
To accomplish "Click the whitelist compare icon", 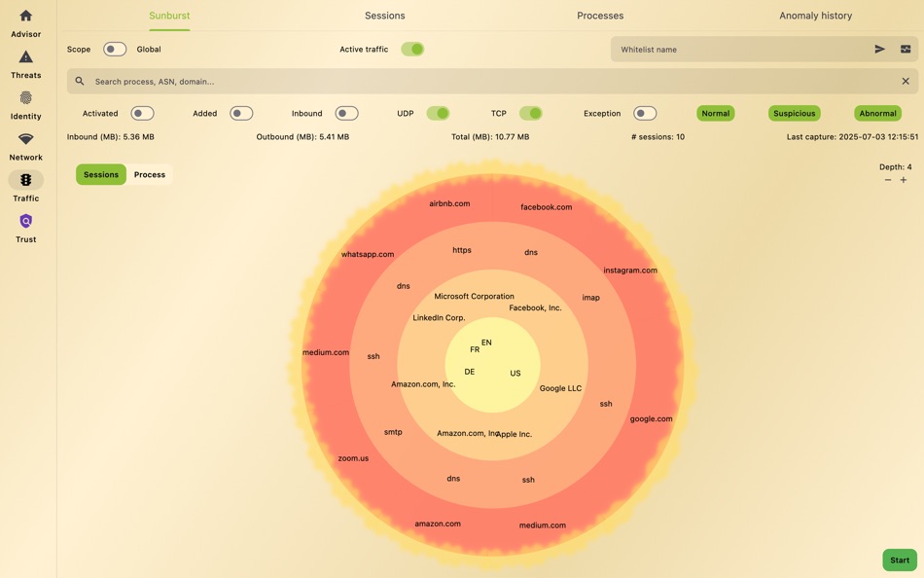I will (906, 50).
